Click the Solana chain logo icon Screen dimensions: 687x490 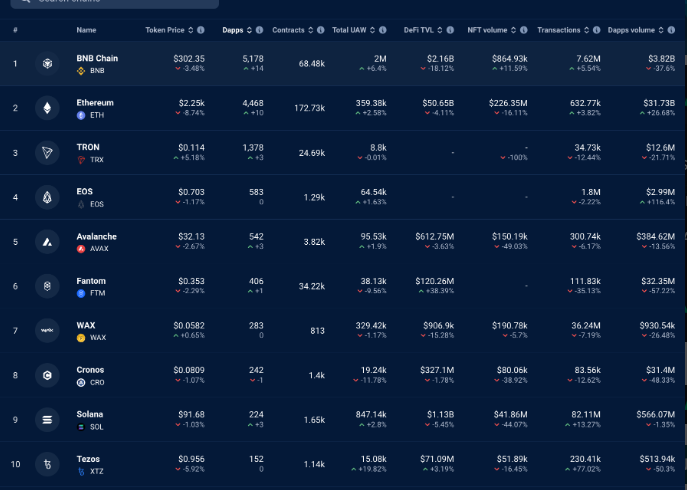click(47, 419)
